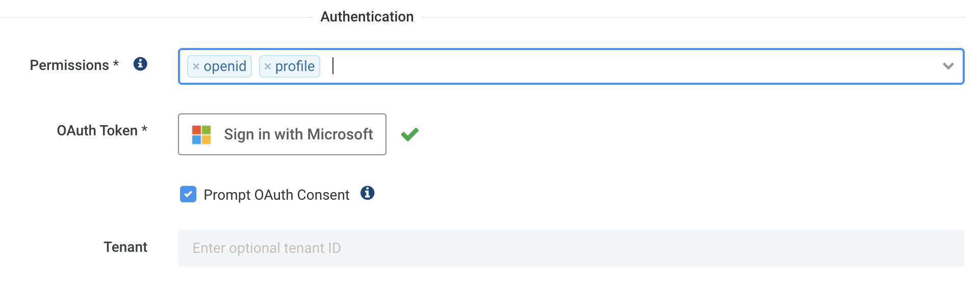Click the Authentication section heading

click(x=367, y=17)
